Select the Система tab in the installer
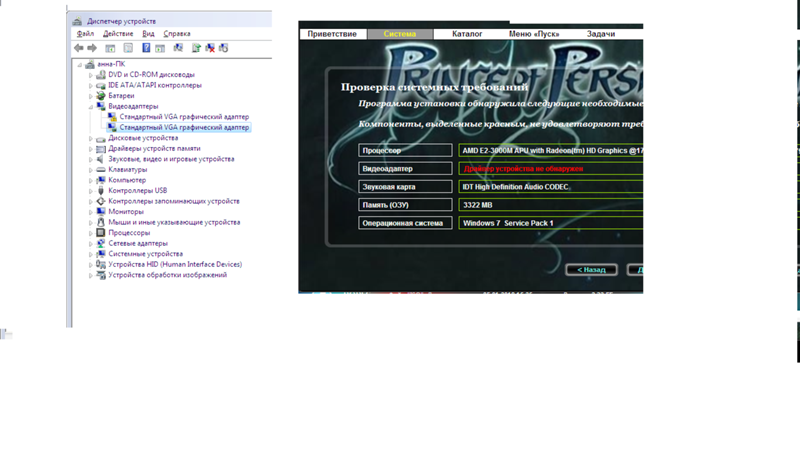This screenshot has width=800, height=450. [x=400, y=34]
